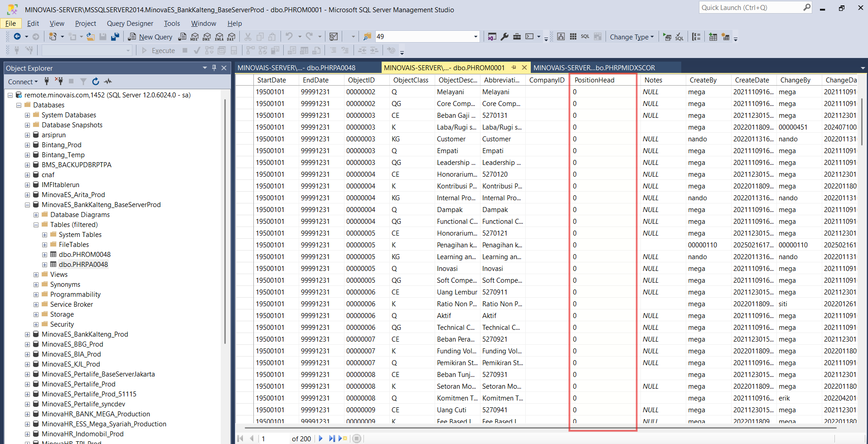Go to the next record

320,439
